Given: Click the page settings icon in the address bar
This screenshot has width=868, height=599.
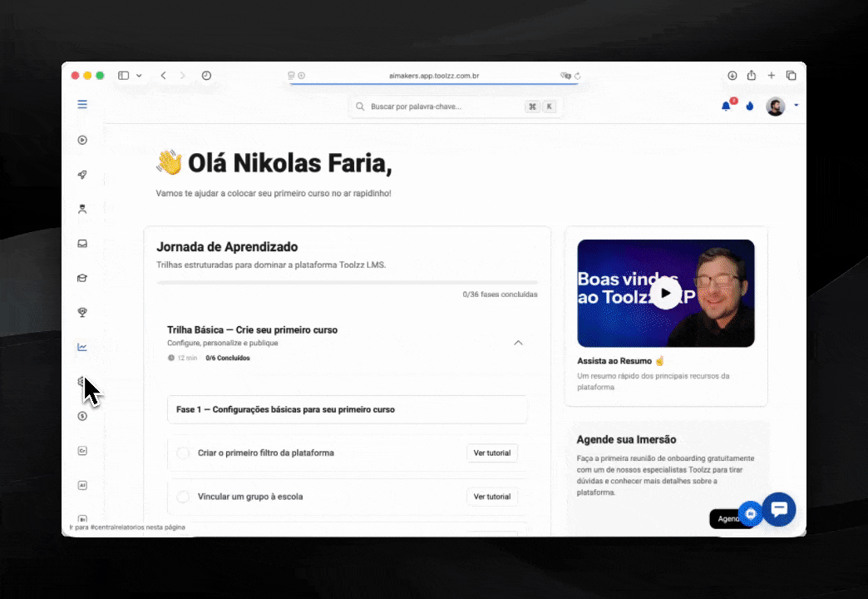Looking at the screenshot, I should pyautogui.click(x=291, y=76).
